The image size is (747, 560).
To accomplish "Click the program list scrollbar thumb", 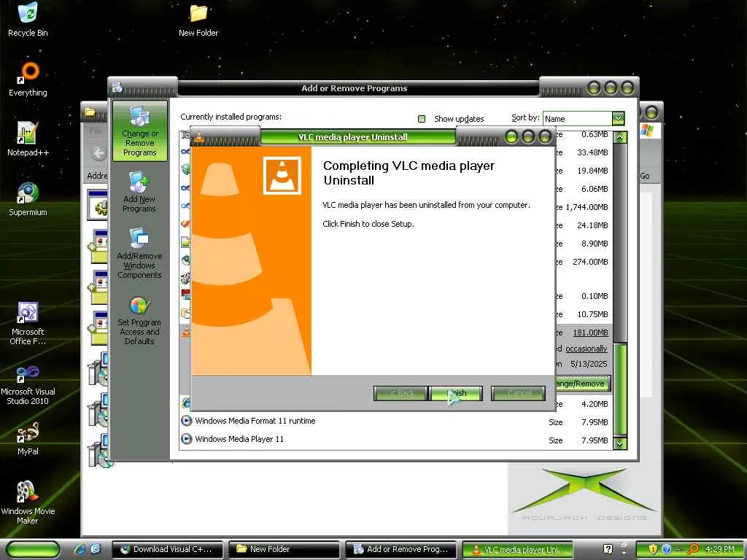I will pyautogui.click(x=620, y=389).
